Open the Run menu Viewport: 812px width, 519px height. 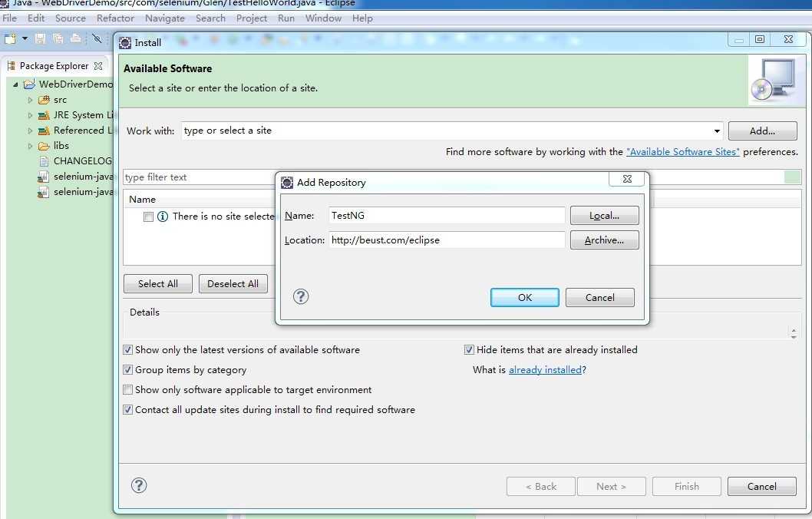pyautogui.click(x=286, y=18)
